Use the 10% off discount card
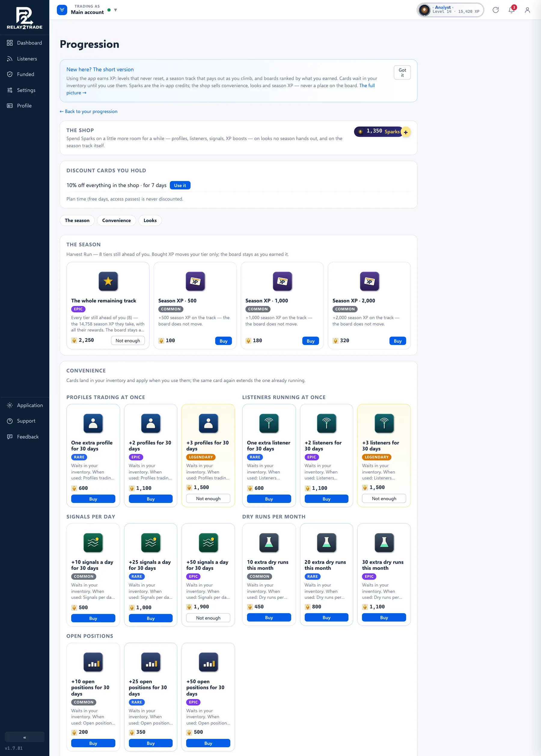 (x=180, y=185)
